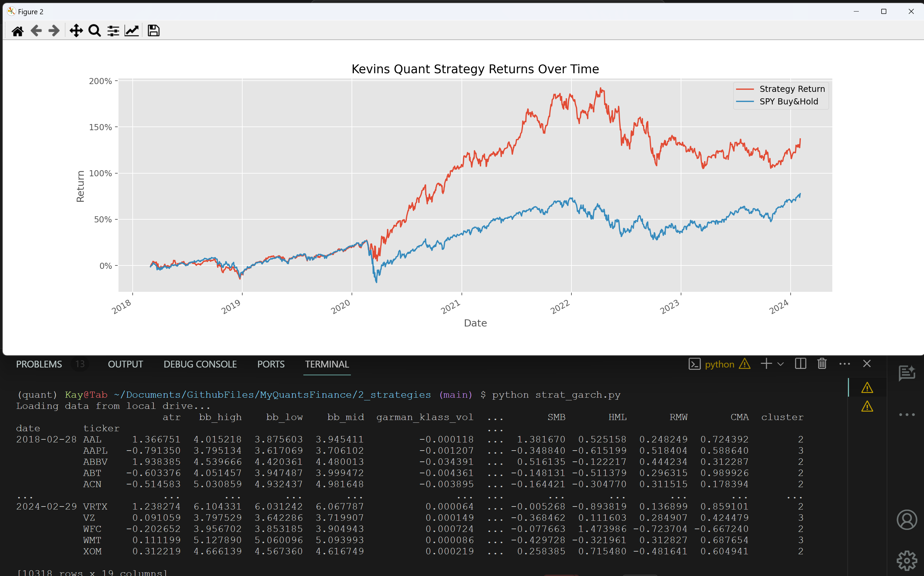Toggle the Zoom to rectangle tool

pos(95,31)
